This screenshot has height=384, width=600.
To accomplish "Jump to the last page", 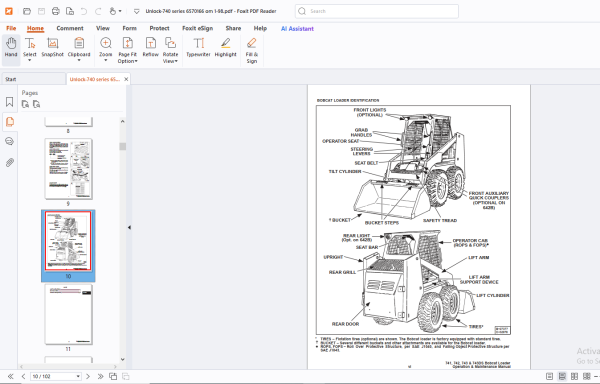I will pyautogui.click(x=100, y=376).
